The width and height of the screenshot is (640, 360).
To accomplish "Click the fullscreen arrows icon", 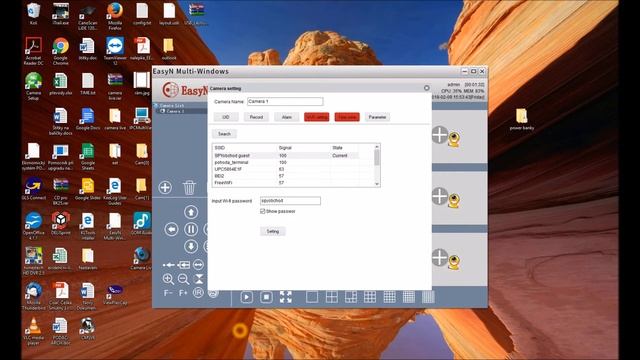I will 286,297.
